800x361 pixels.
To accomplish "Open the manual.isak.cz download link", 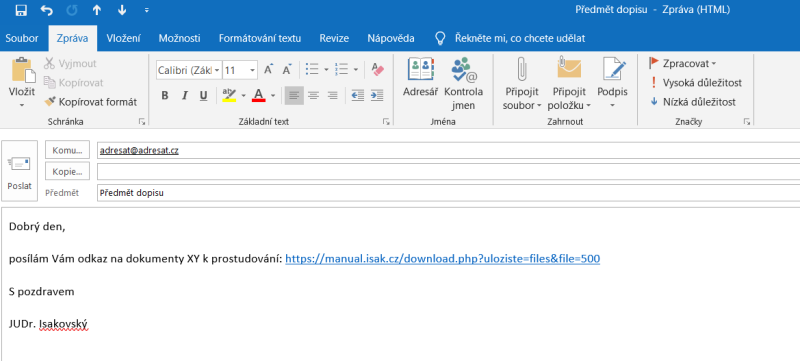I will [x=442, y=259].
